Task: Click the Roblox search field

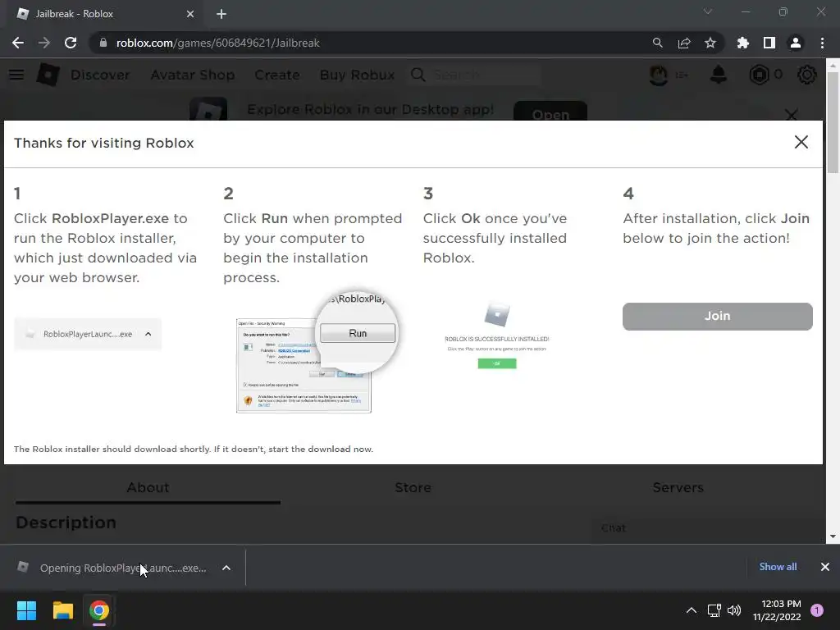Action: (485, 75)
